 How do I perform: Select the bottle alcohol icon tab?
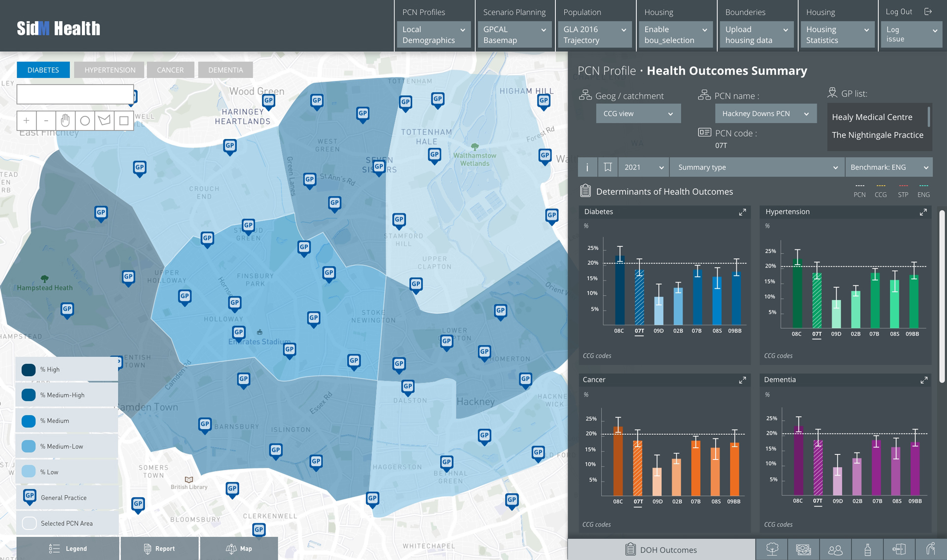point(868,549)
